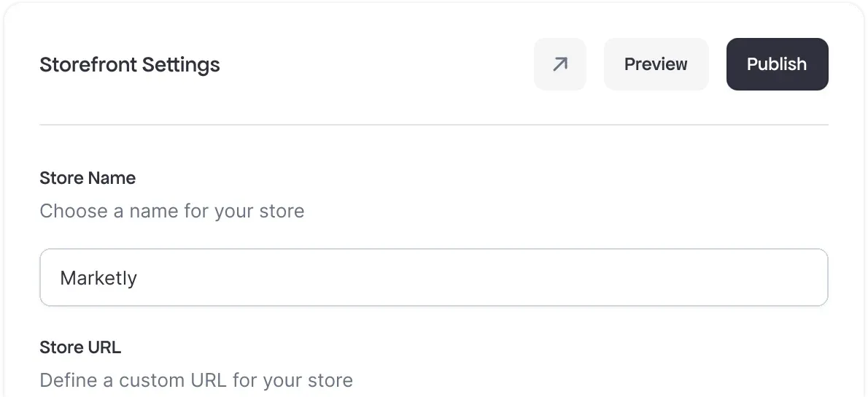Click "your store" in the name description
The width and height of the screenshot is (868, 397).
(x=259, y=212)
